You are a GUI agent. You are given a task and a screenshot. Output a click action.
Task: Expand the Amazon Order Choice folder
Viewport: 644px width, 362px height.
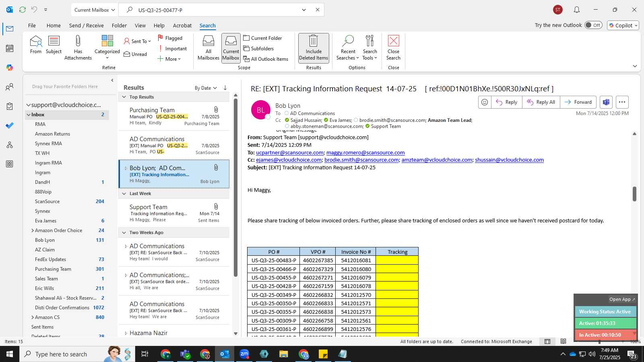click(32, 230)
